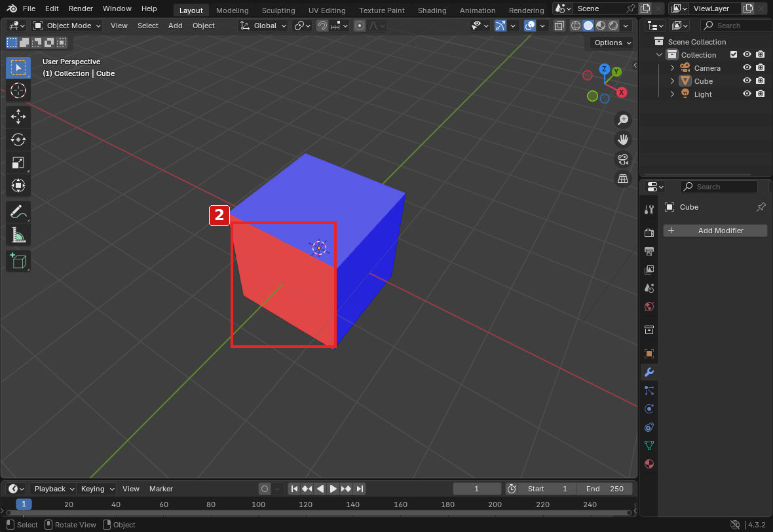Open the Physics properties tab icon
773x532 pixels.
(649, 409)
